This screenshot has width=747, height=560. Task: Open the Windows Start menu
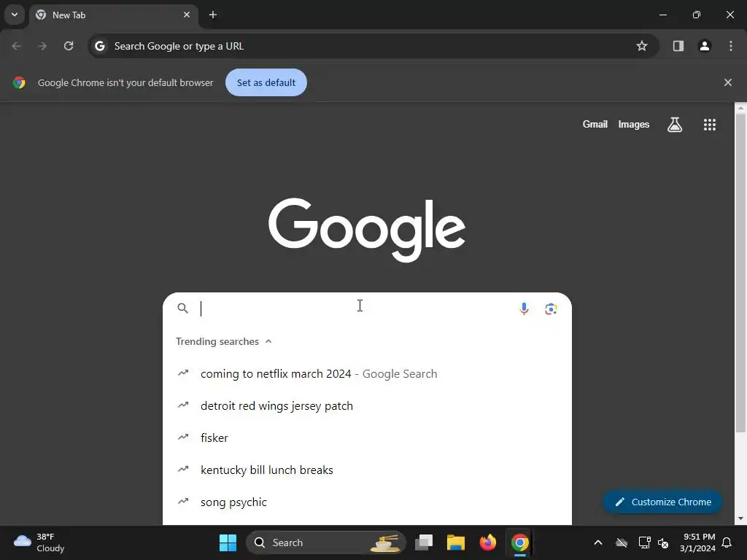pyautogui.click(x=228, y=542)
